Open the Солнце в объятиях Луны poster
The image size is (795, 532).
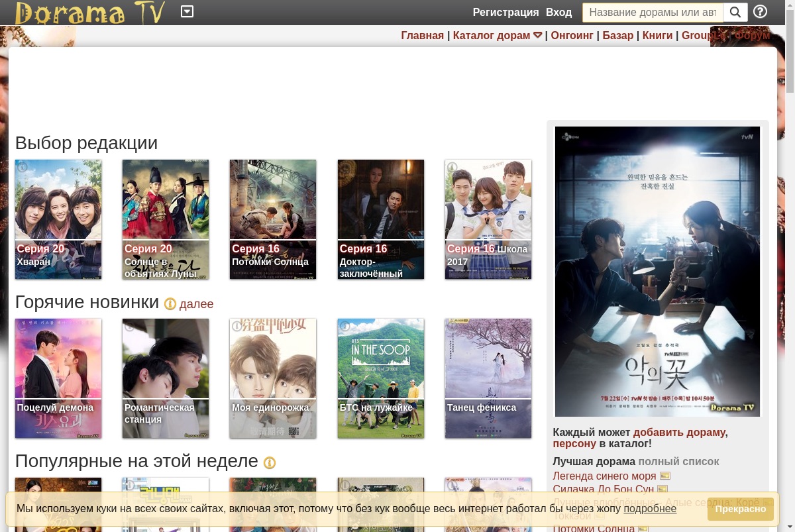[x=166, y=219]
